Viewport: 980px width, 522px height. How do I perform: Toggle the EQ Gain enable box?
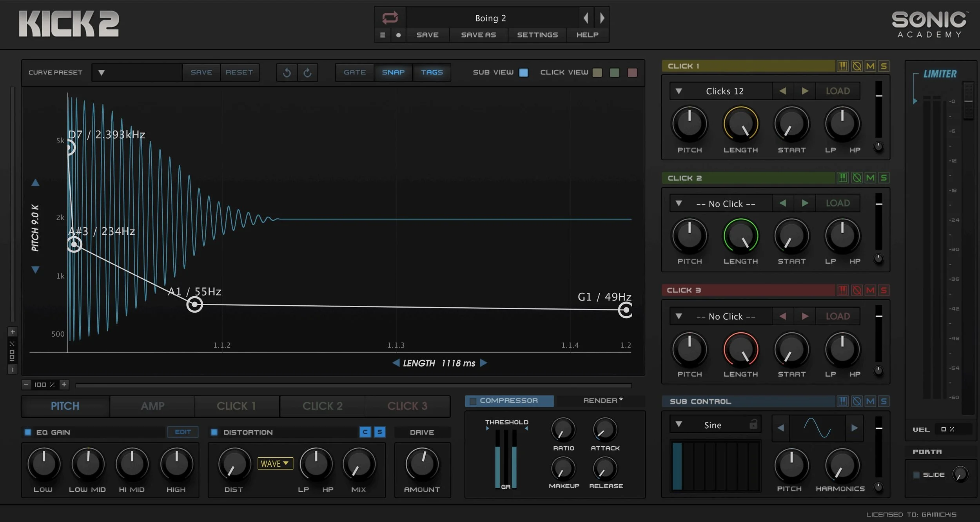click(28, 432)
